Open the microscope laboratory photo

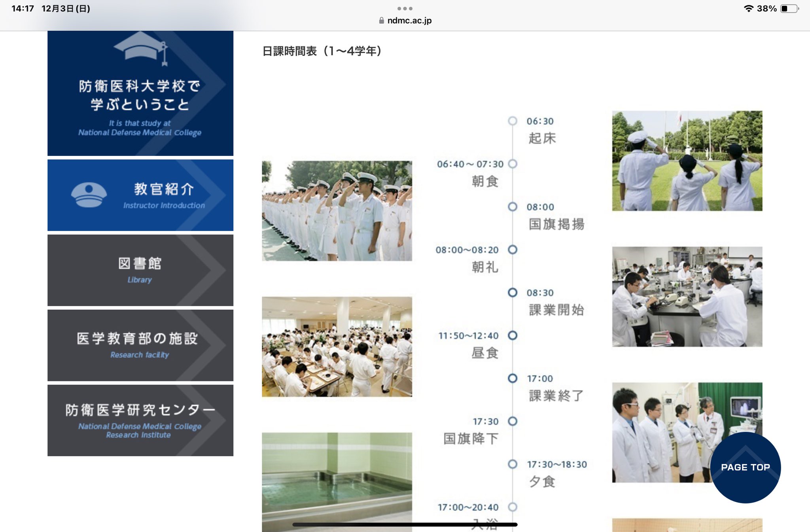(687, 297)
